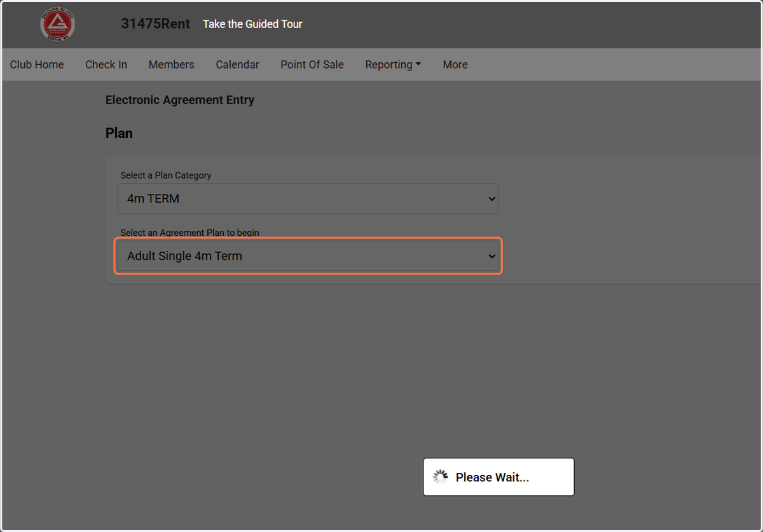The image size is (763, 532).
Task: Open the Agreement Plan dropdown showing Adult Single 4m Term
Action: (x=308, y=256)
